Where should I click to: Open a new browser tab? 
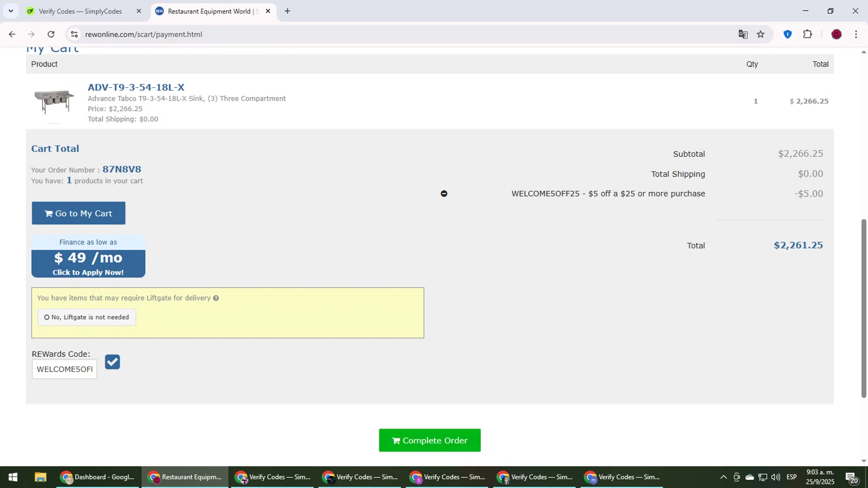[x=288, y=11]
